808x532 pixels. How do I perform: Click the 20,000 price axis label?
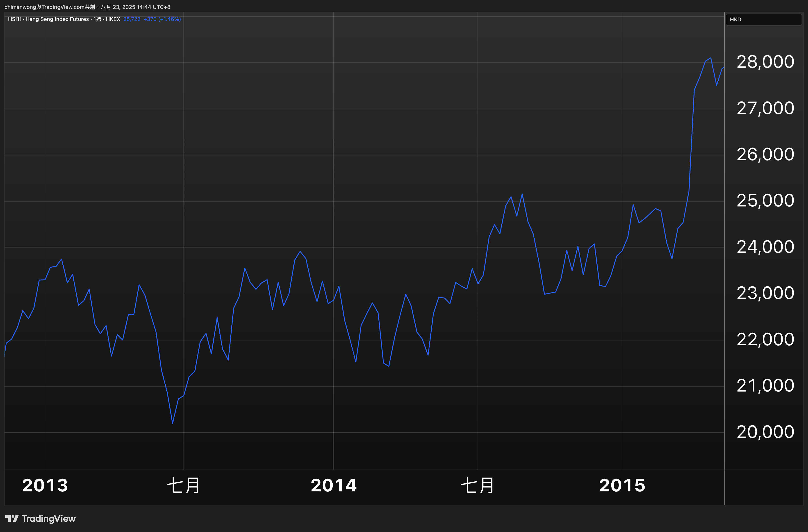(765, 432)
